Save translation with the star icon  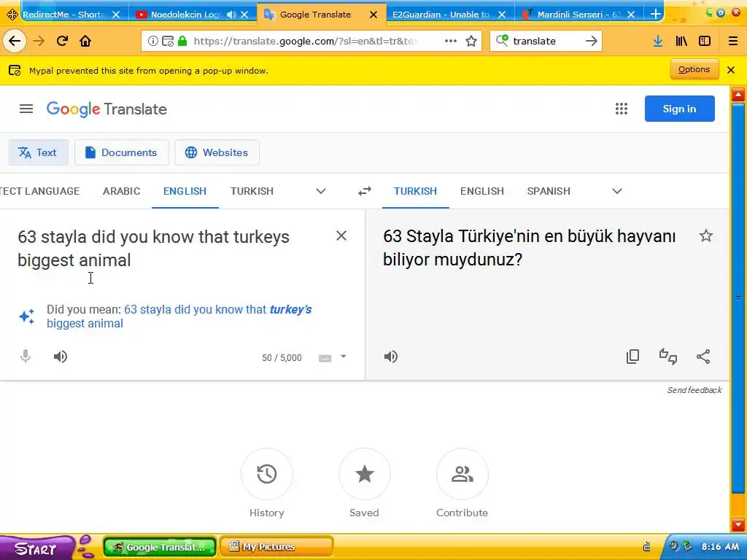point(706,236)
